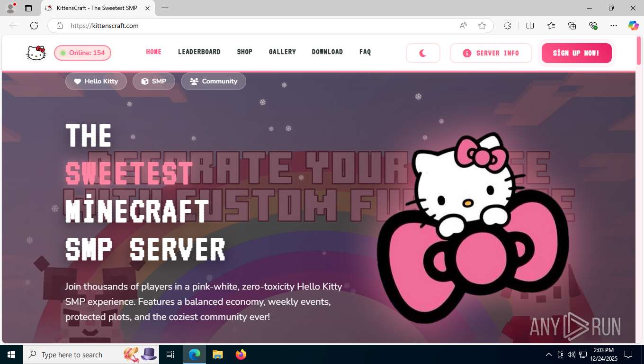Open the FAQ nav link
Viewport: 644px width, 364px height.
point(365,52)
